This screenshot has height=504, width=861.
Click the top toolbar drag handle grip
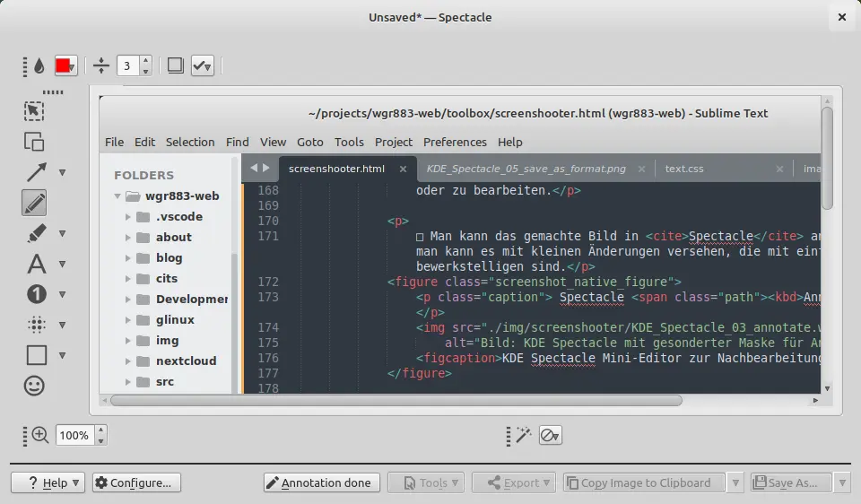click(x=25, y=65)
